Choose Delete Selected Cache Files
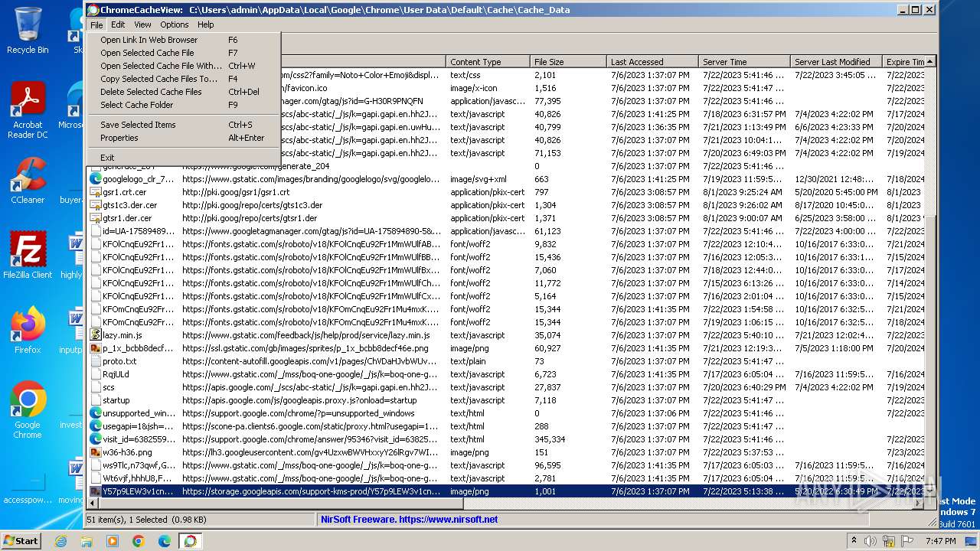This screenshot has height=551, width=980. [184, 92]
